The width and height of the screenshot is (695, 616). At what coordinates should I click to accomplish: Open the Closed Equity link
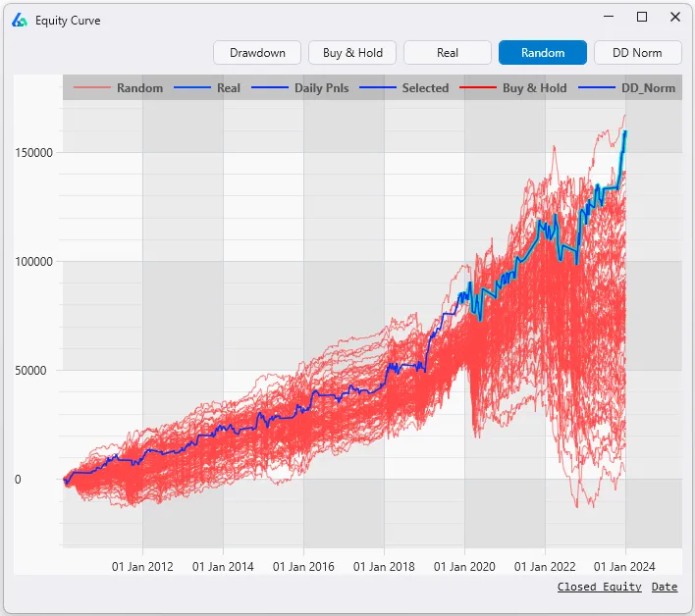click(599, 587)
